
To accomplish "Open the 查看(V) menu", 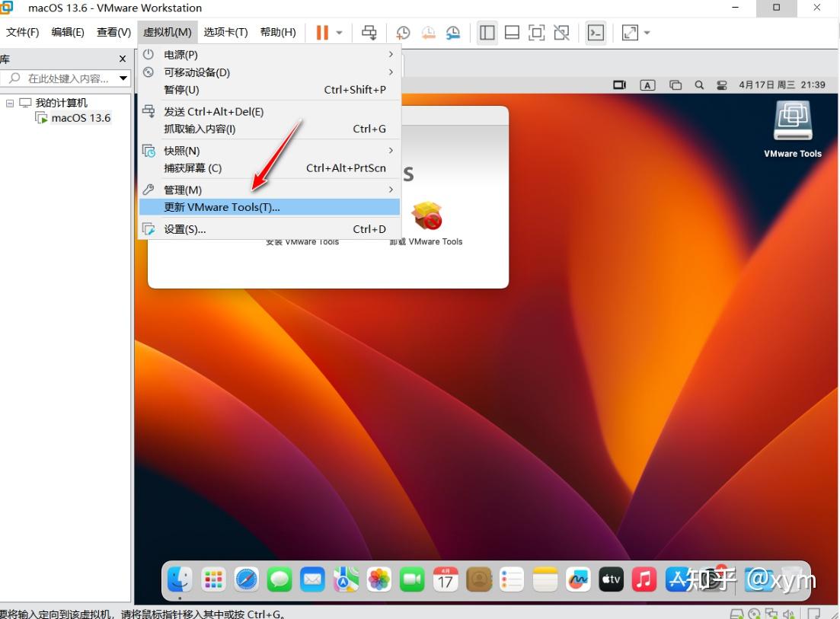I will (x=113, y=32).
